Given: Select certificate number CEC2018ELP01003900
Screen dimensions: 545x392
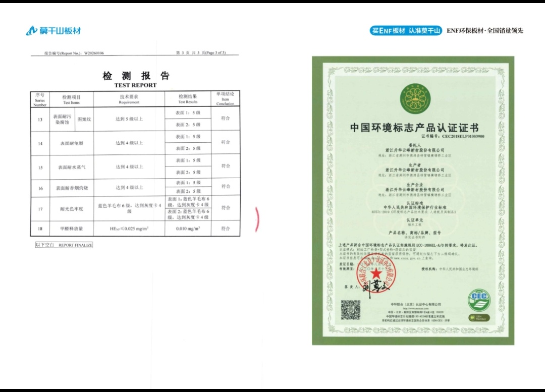Looking at the screenshot, I should point(463,137).
